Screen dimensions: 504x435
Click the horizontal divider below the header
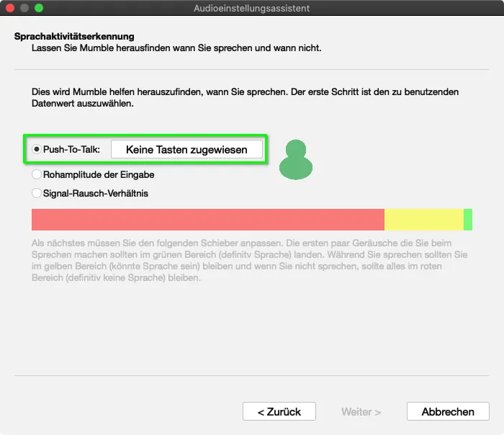251,69
